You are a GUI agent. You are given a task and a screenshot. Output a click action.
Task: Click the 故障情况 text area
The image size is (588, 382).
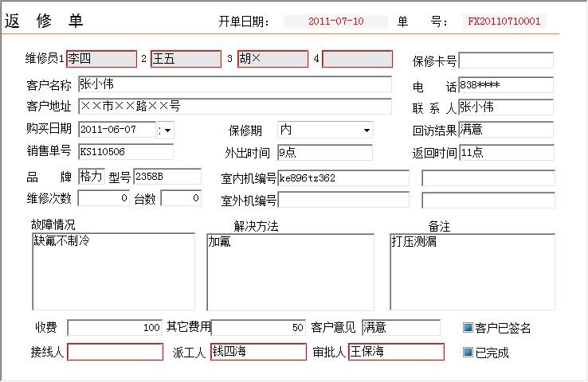pos(112,271)
